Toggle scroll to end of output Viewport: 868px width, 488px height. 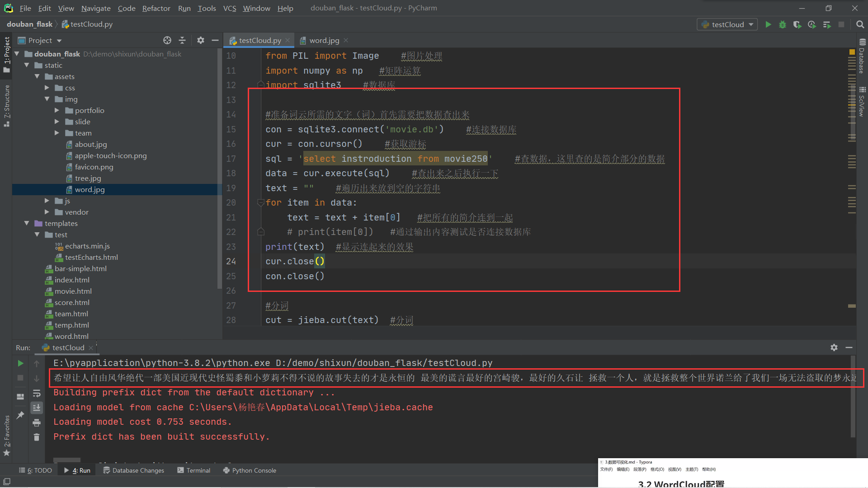37,408
